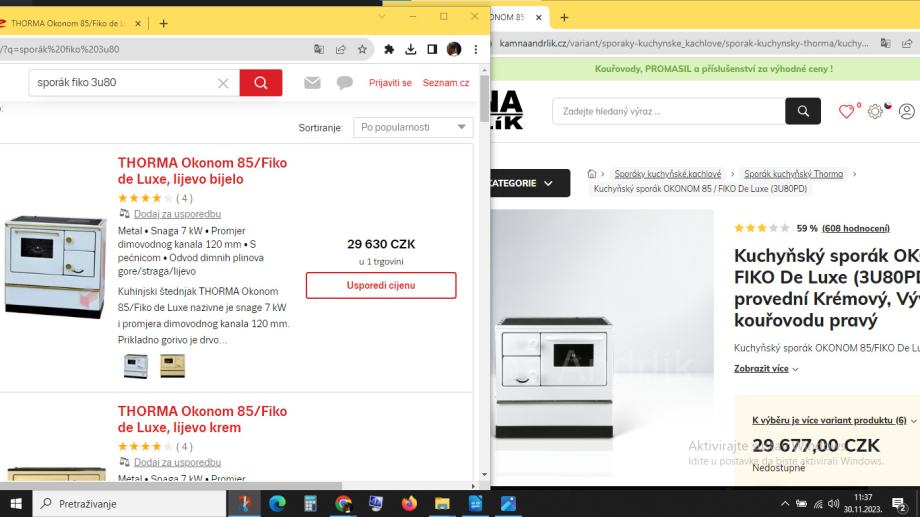Screen dimensions: 920x517
Task: Go to home via breadcrumb house icon
Action: pyautogui.click(x=591, y=174)
